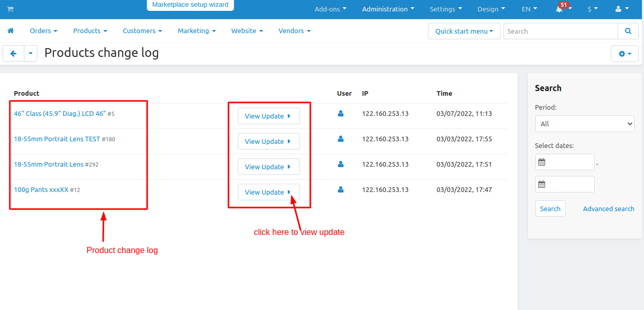Click user icon in the 03/03/2022, 17:55 row
Screen dimensions: 644x310
pos(340,139)
